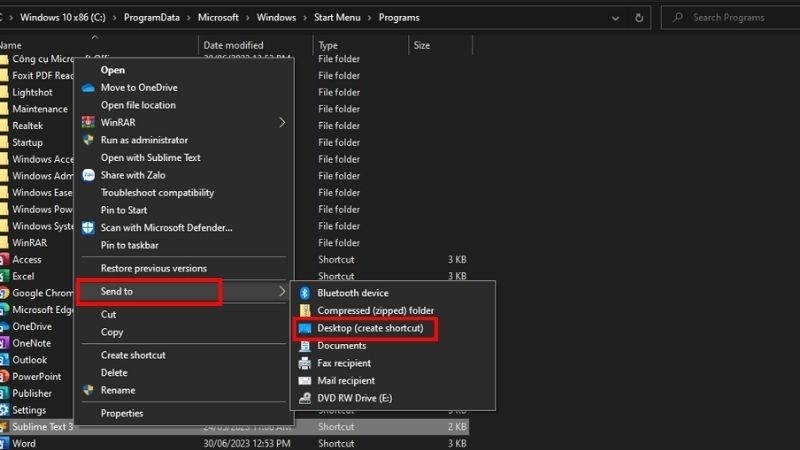
Task: Open the address bar history dropdown
Action: click(617, 17)
